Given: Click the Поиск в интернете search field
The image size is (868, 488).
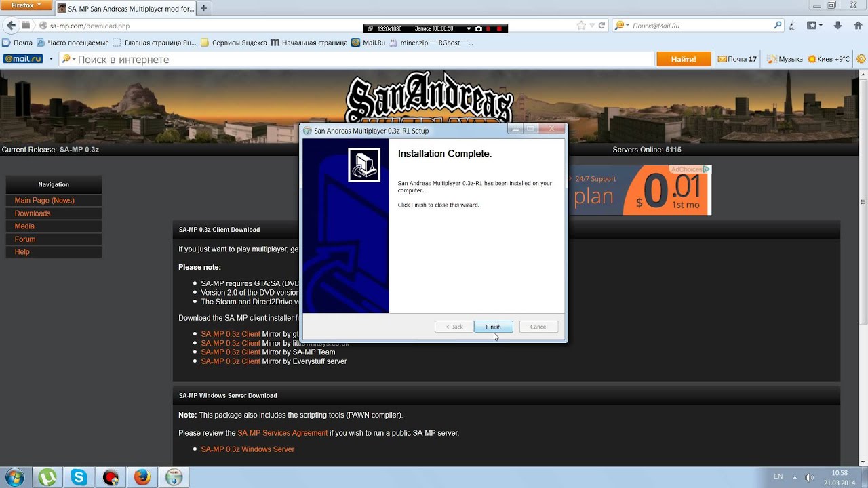Looking at the screenshot, I should tap(357, 60).
